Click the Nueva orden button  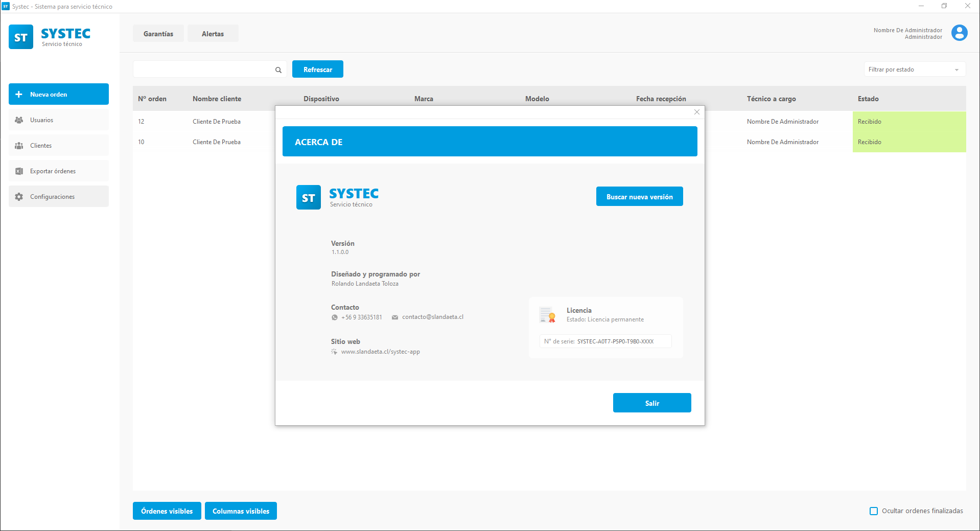[x=59, y=94]
